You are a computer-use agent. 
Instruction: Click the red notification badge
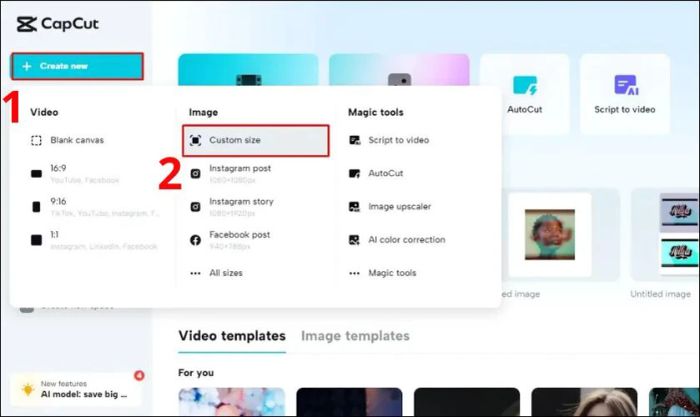tap(139, 375)
